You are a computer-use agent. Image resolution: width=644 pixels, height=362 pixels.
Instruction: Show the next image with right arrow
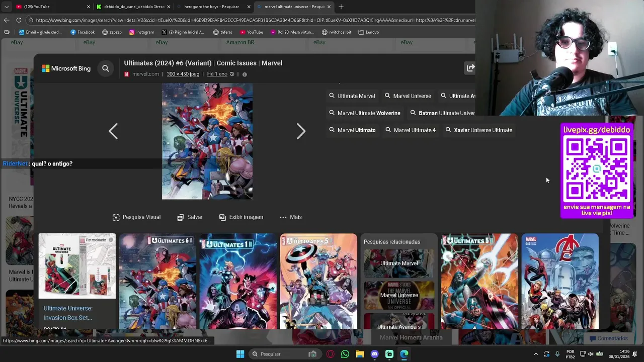(x=301, y=131)
